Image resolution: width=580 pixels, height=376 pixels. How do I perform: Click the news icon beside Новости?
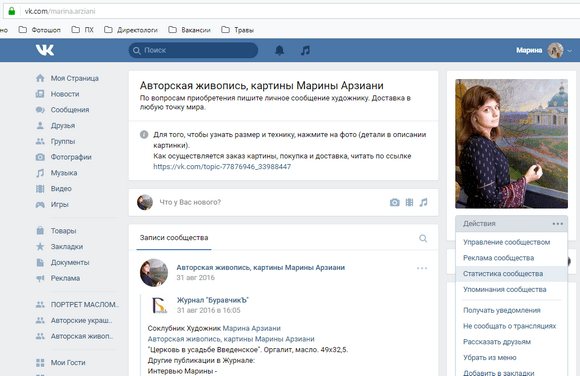40,94
